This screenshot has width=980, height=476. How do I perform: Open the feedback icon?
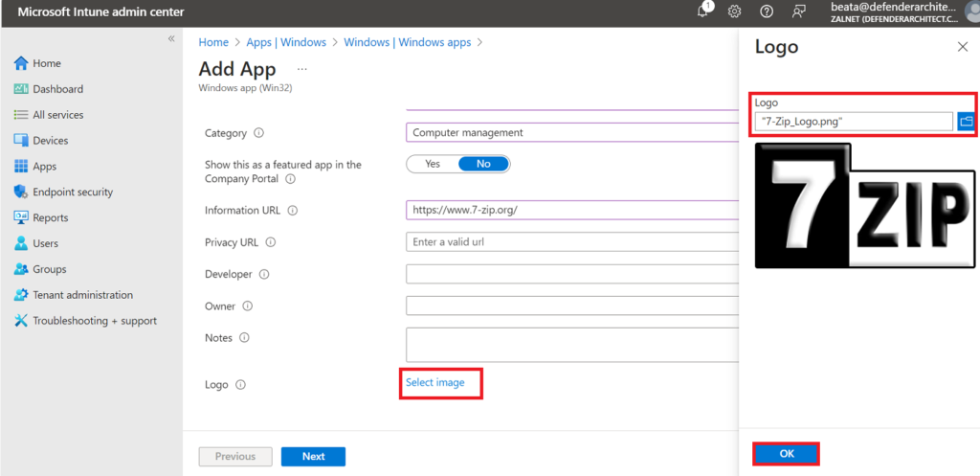pos(798,11)
